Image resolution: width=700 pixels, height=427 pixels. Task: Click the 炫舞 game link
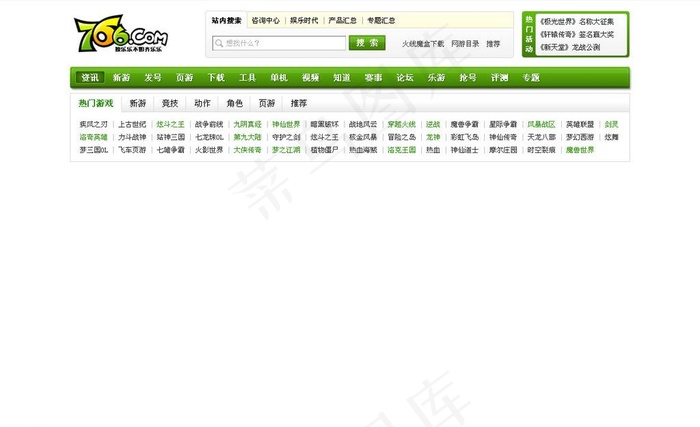[x=611, y=137]
